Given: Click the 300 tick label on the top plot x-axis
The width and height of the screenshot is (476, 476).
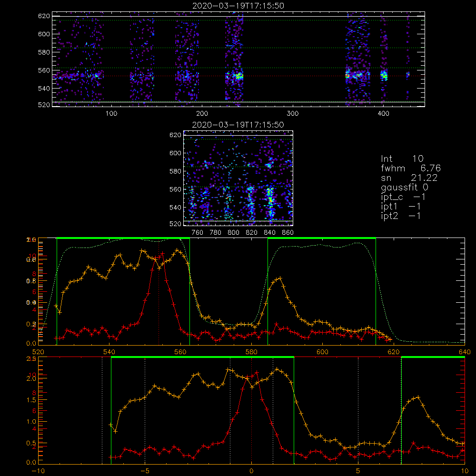Looking at the screenshot, I should point(293,114).
